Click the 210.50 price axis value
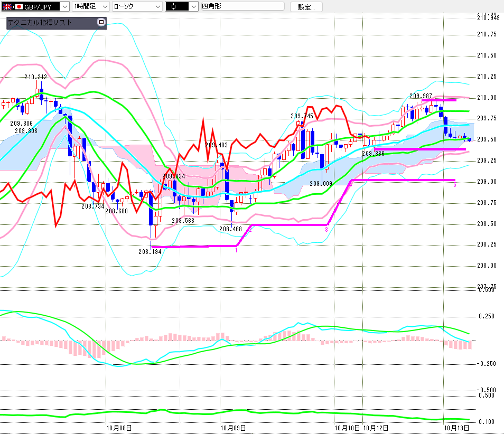 click(x=487, y=55)
